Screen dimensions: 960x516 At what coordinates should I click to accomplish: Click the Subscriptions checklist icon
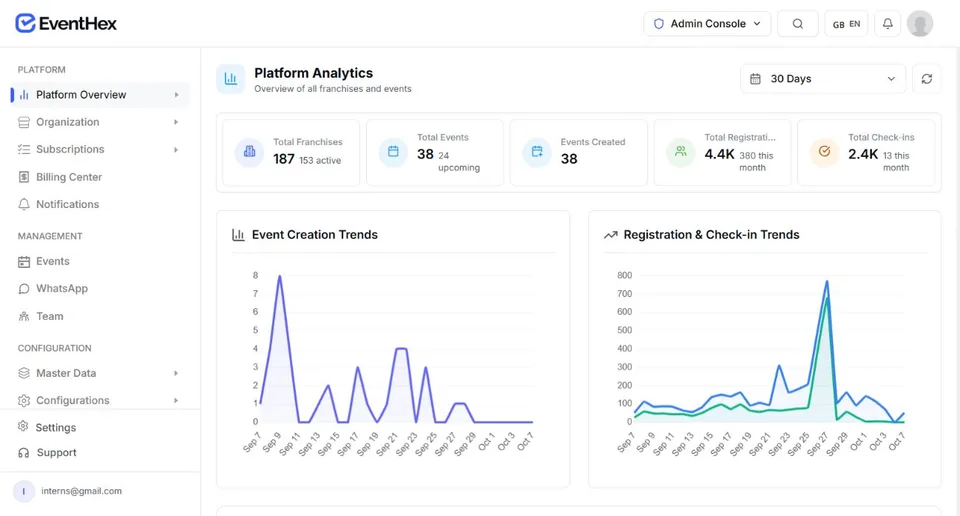[x=24, y=149]
